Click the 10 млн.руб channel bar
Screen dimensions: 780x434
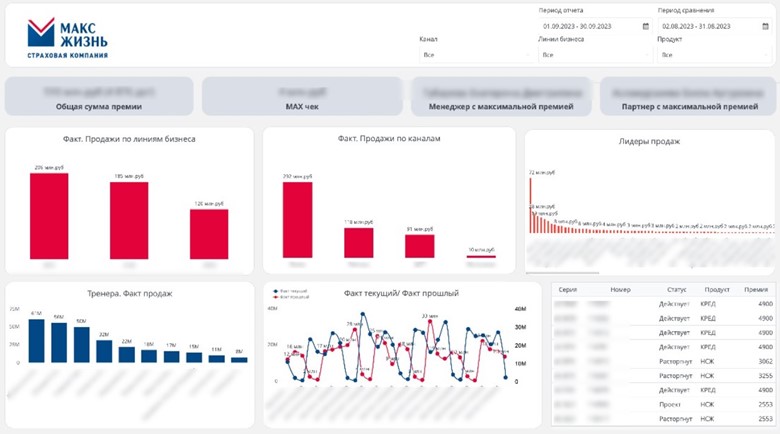(x=481, y=256)
